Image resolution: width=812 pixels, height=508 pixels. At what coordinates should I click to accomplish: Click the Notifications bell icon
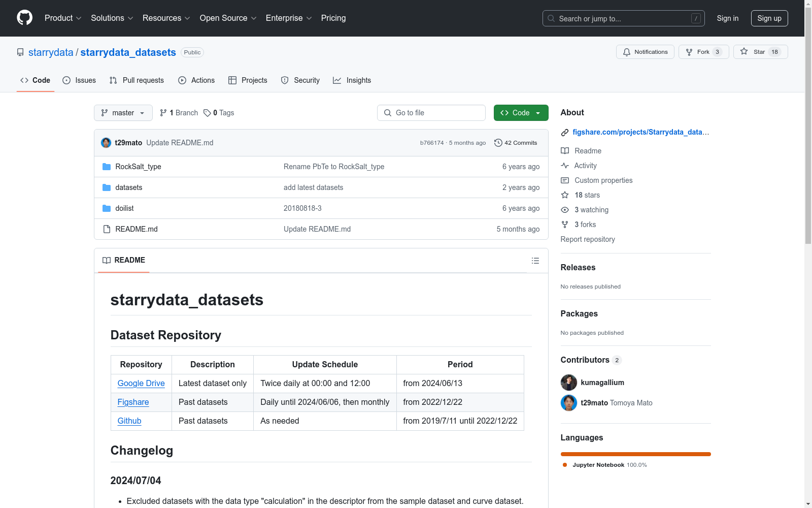pyautogui.click(x=627, y=52)
